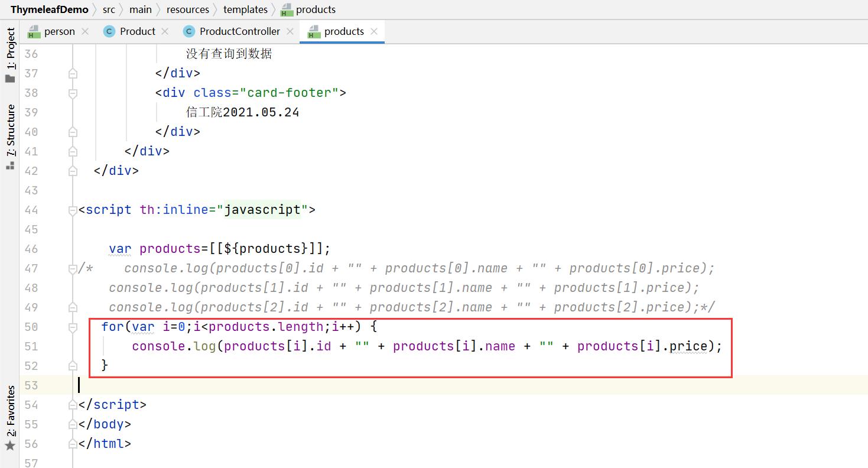Click the "card-footer" class value
This screenshot has width=868, height=468.
[289, 93]
